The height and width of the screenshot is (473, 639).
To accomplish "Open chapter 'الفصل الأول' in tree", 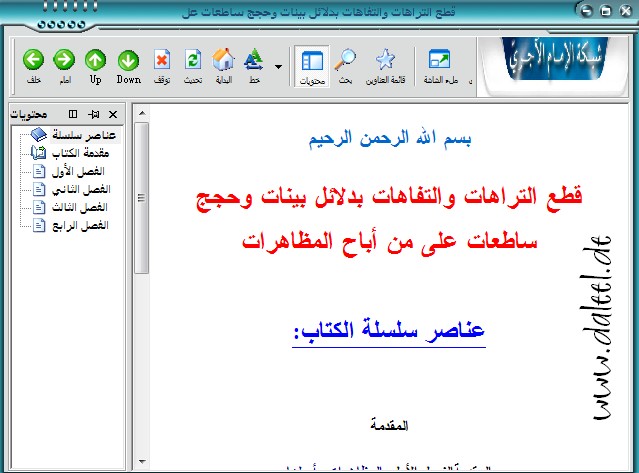I will (x=96, y=171).
